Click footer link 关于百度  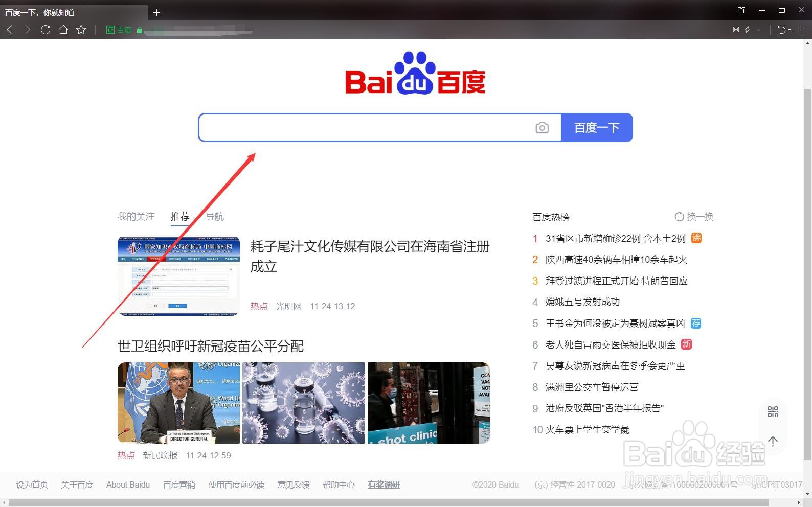coord(77,485)
